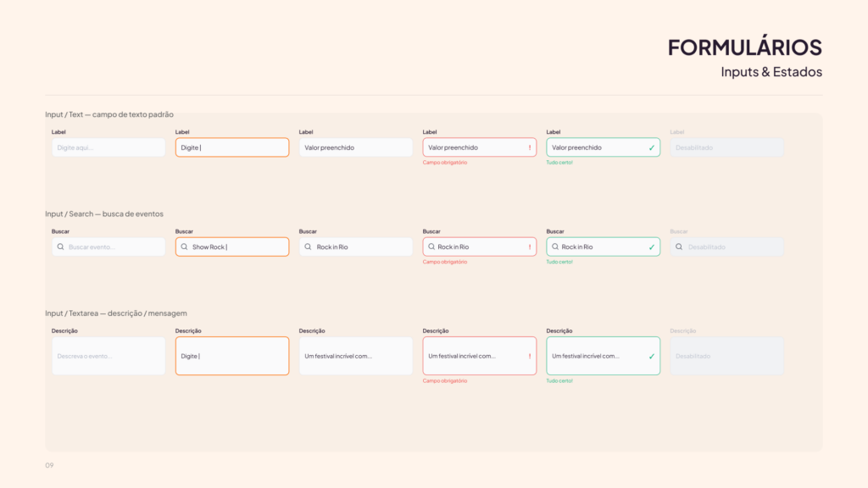Click the orange-focused Digite textarea

point(232,356)
